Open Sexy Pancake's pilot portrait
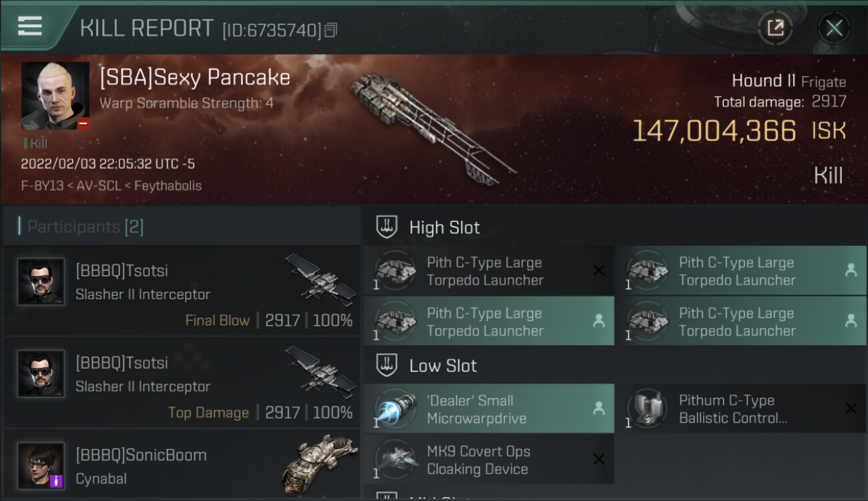The width and height of the screenshot is (868, 501). pos(55,96)
